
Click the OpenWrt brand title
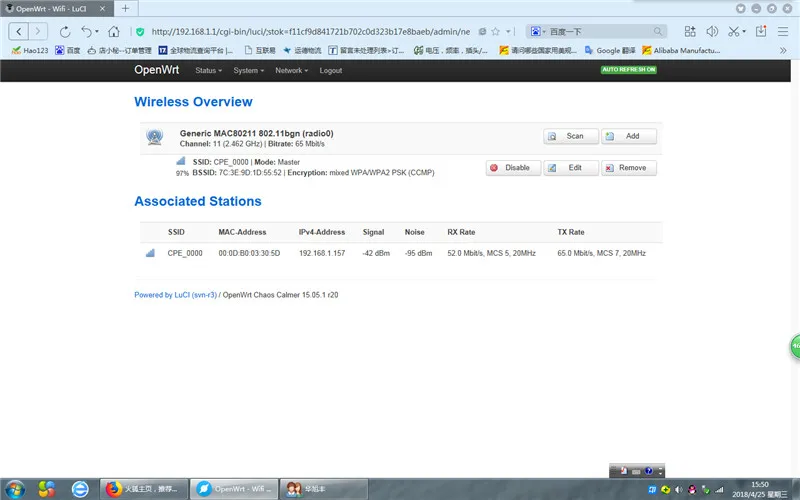(157, 70)
